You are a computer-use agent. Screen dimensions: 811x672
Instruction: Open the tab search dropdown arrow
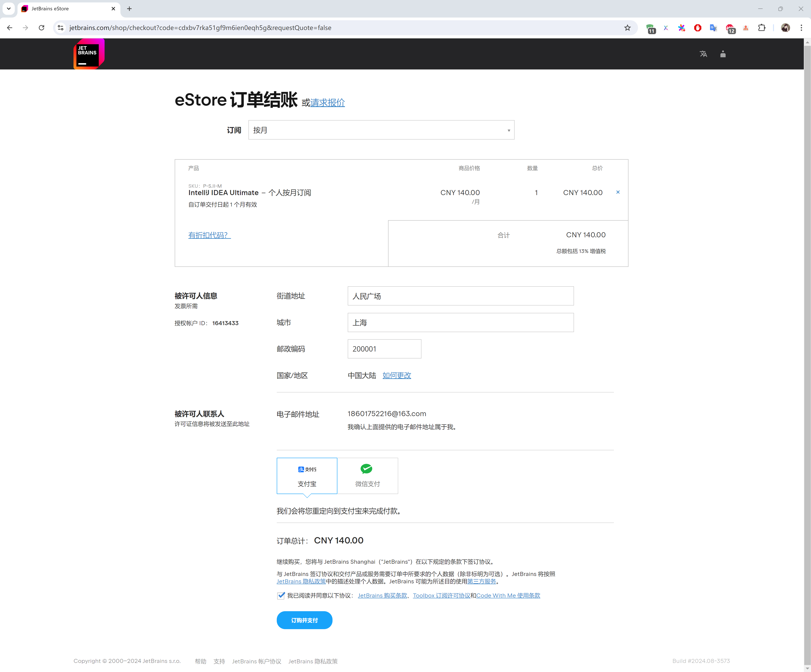click(8, 8)
